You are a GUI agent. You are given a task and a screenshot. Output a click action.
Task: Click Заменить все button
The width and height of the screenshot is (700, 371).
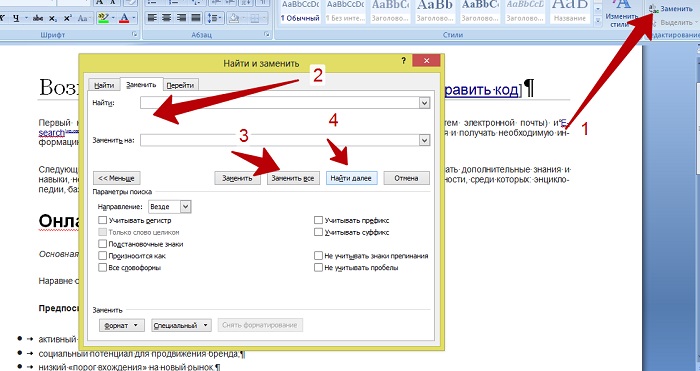(x=293, y=178)
